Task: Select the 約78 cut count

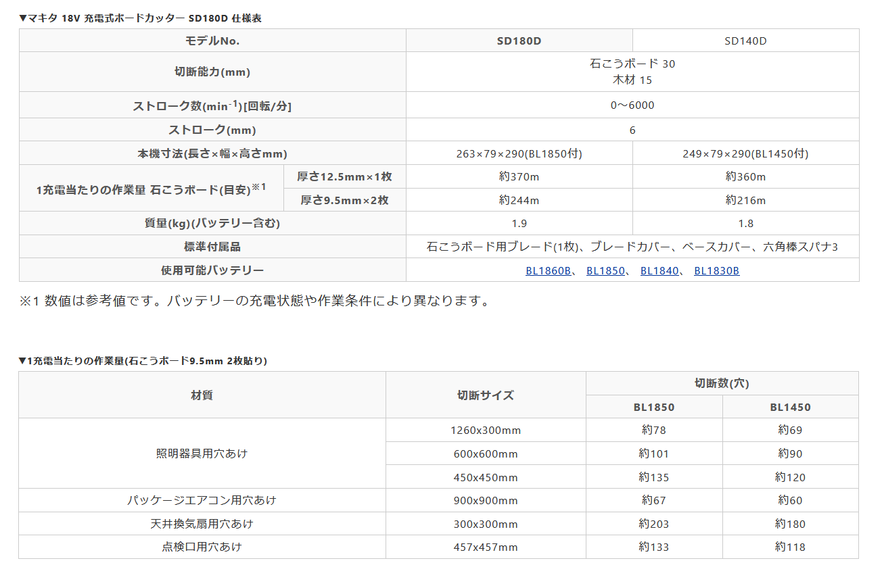Action: pyautogui.click(x=654, y=430)
